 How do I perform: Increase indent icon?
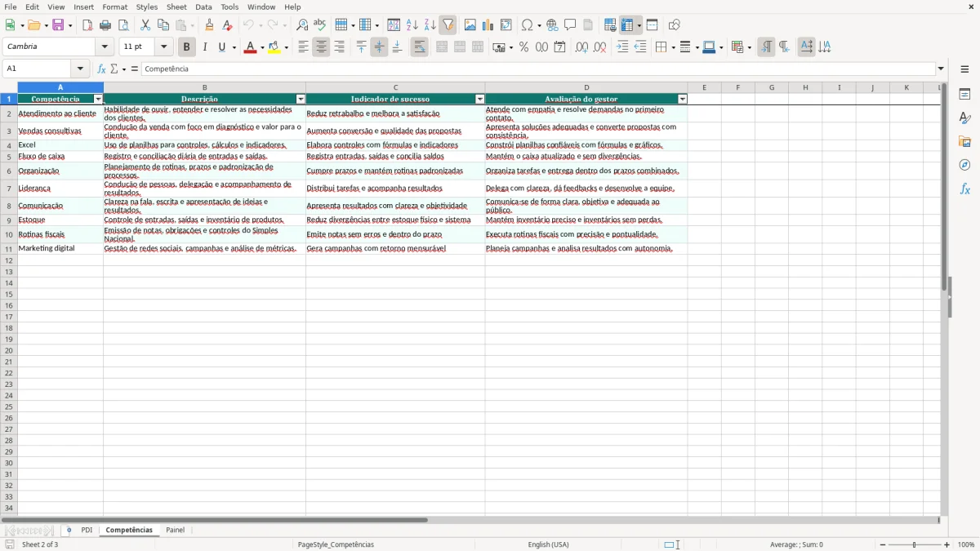tap(622, 47)
